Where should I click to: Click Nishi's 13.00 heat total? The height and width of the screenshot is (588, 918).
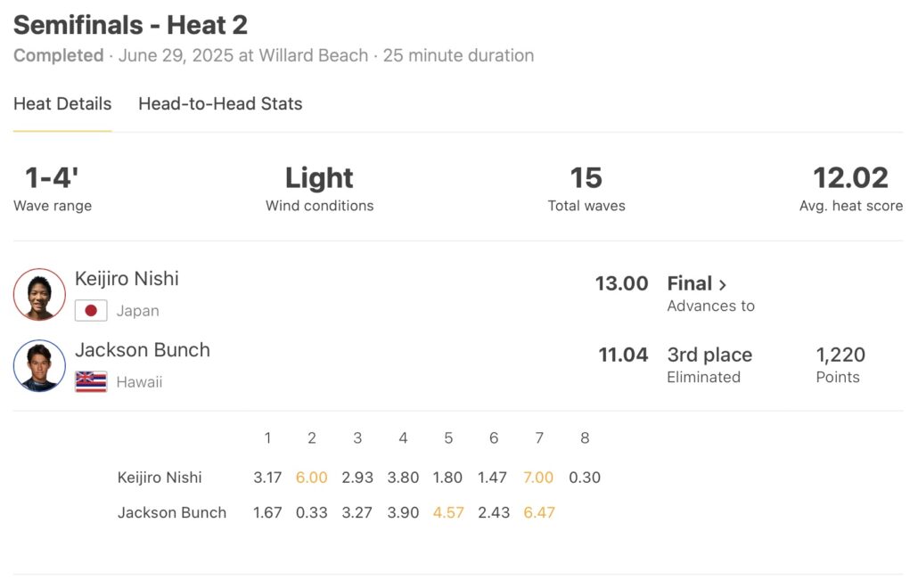(621, 284)
